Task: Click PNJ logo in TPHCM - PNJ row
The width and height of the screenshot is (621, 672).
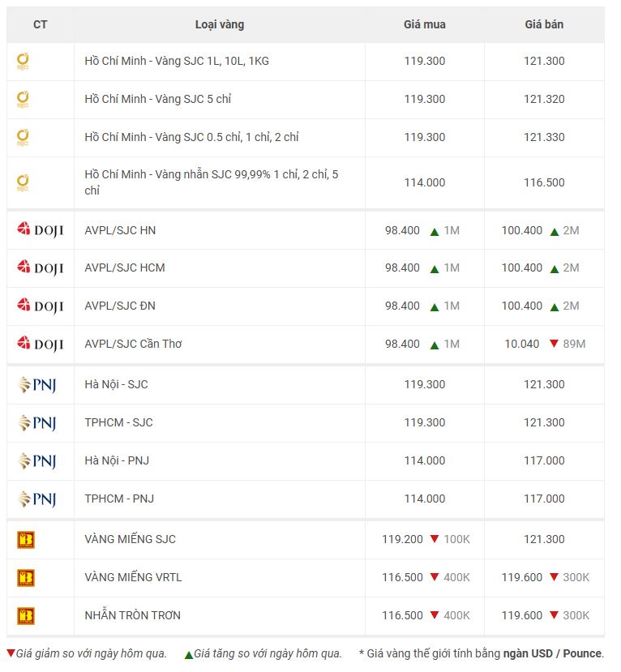Action: [36, 499]
